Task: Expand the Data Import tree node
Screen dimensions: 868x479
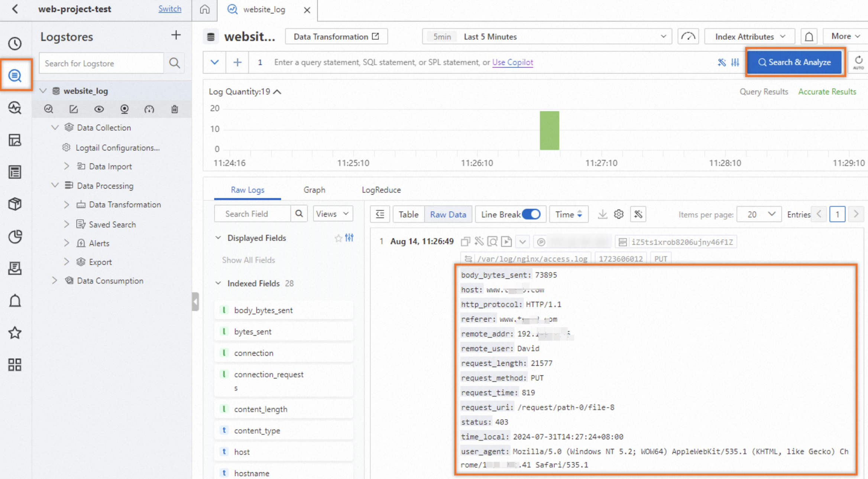Action: tap(67, 166)
